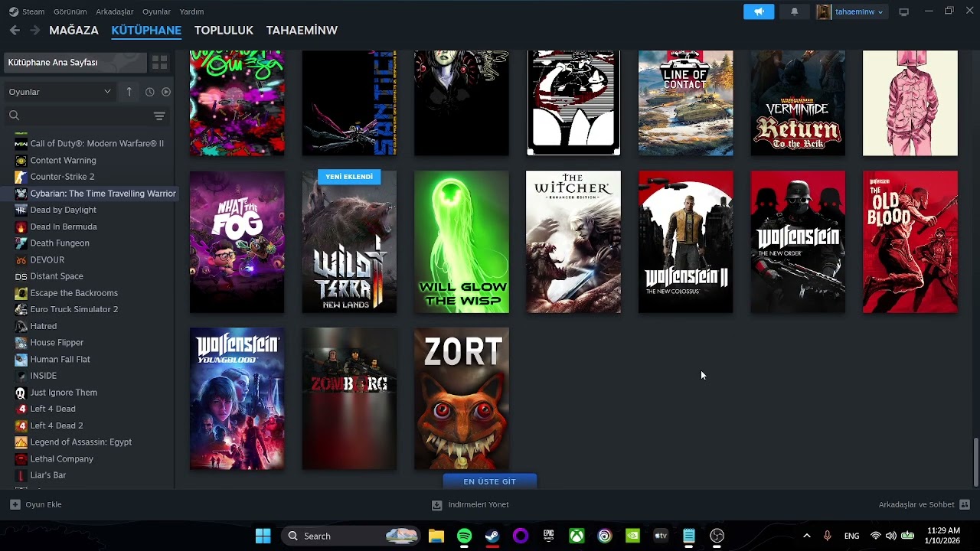
Task: Click the EN ÜSTE GİT button
Action: pyautogui.click(x=490, y=481)
